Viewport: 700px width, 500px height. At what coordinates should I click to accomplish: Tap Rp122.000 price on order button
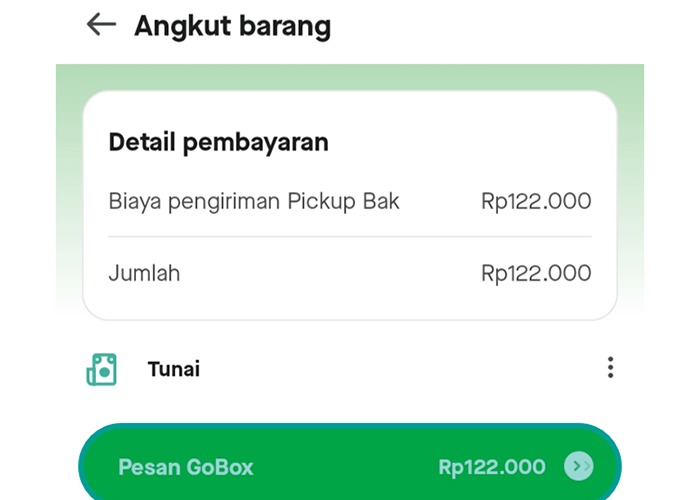coord(492,467)
